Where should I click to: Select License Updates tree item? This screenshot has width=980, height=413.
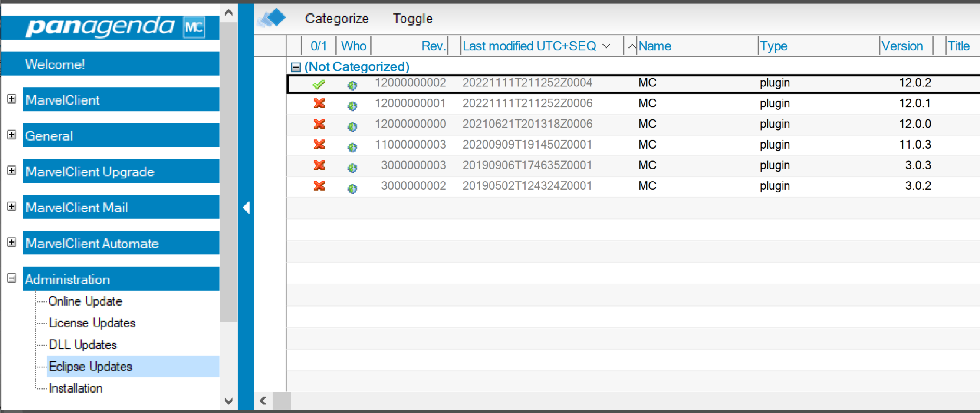(x=92, y=323)
